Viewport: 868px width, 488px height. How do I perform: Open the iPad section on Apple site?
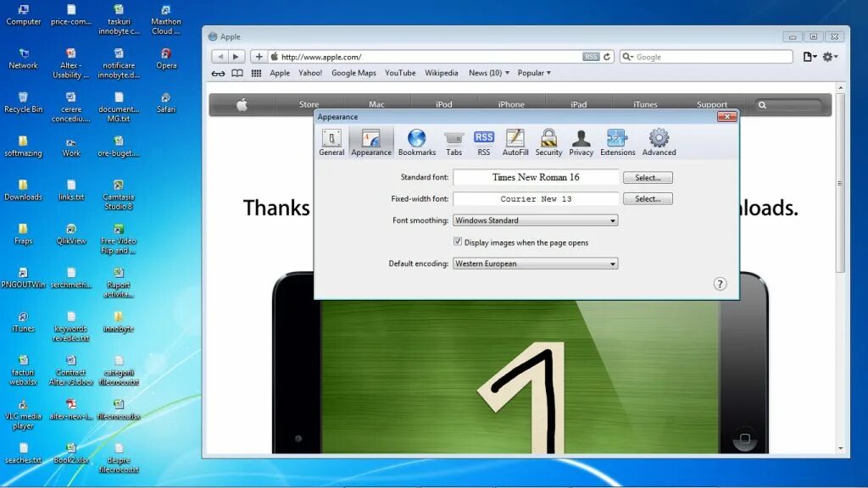click(578, 104)
